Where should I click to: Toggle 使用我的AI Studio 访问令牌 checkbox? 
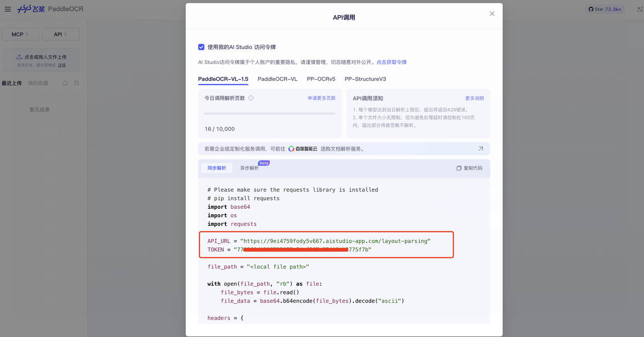pos(201,47)
